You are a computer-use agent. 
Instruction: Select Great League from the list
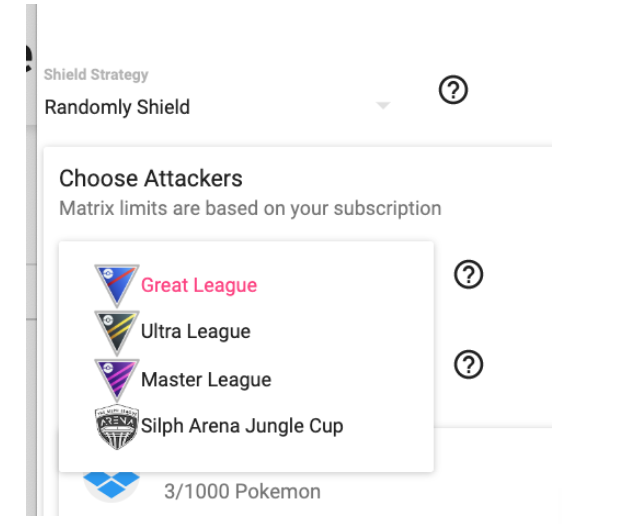click(x=199, y=286)
